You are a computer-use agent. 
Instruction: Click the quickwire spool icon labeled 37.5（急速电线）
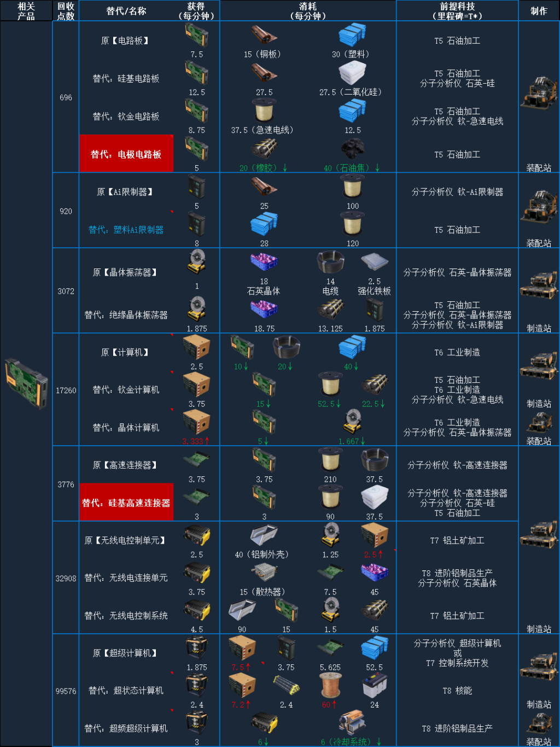coord(264,111)
